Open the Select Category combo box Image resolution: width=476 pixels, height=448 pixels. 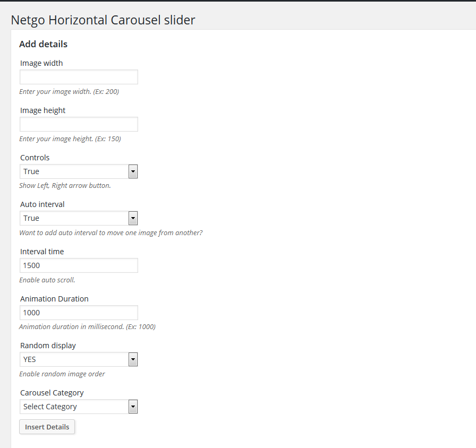79,407
